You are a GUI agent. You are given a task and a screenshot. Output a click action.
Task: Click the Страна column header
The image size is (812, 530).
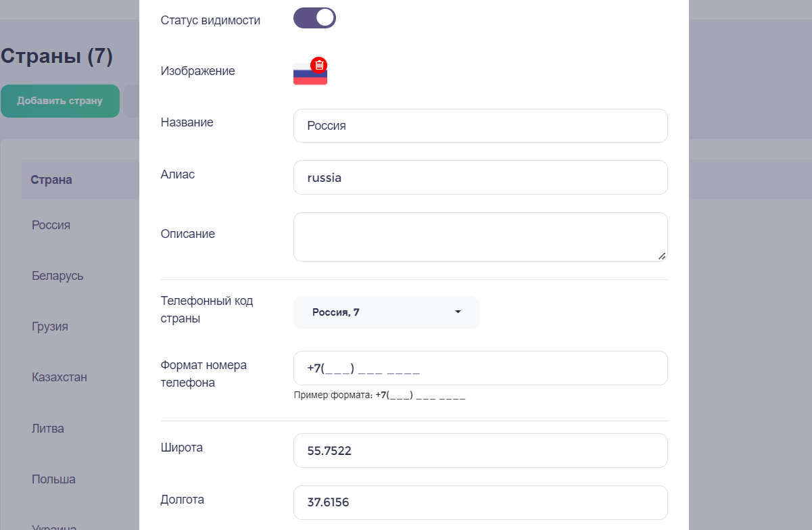[x=51, y=180]
